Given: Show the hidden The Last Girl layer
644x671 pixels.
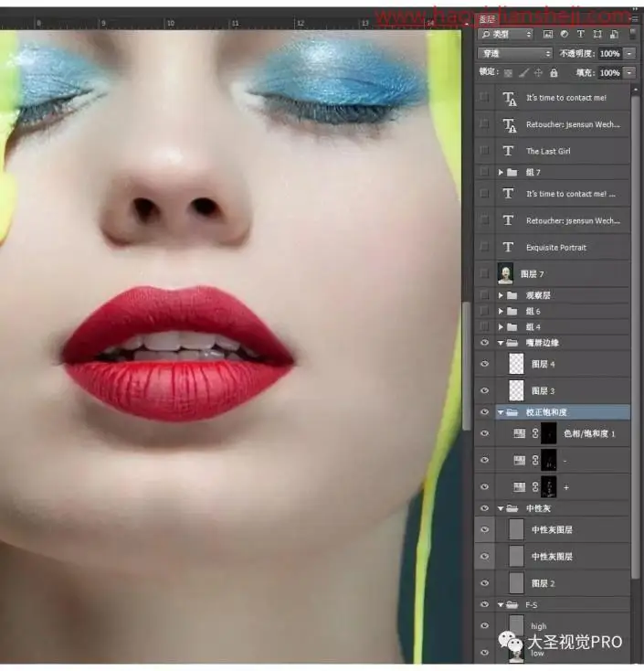Looking at the screenshot, I should pos(484,151).
